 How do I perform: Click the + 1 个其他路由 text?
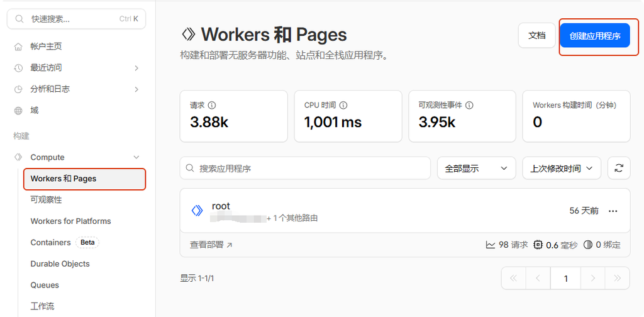click(x=292, y=218)
